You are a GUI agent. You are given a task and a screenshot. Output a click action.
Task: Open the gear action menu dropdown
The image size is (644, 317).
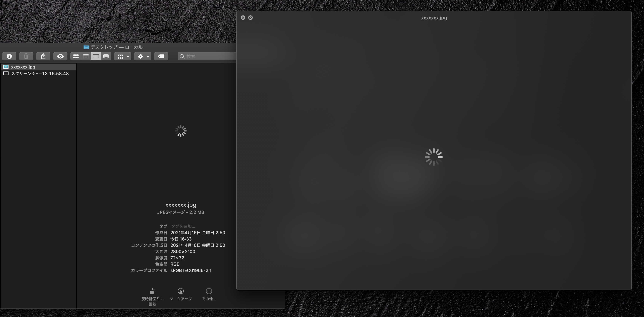pyautogui.click(x=143, y=56)
